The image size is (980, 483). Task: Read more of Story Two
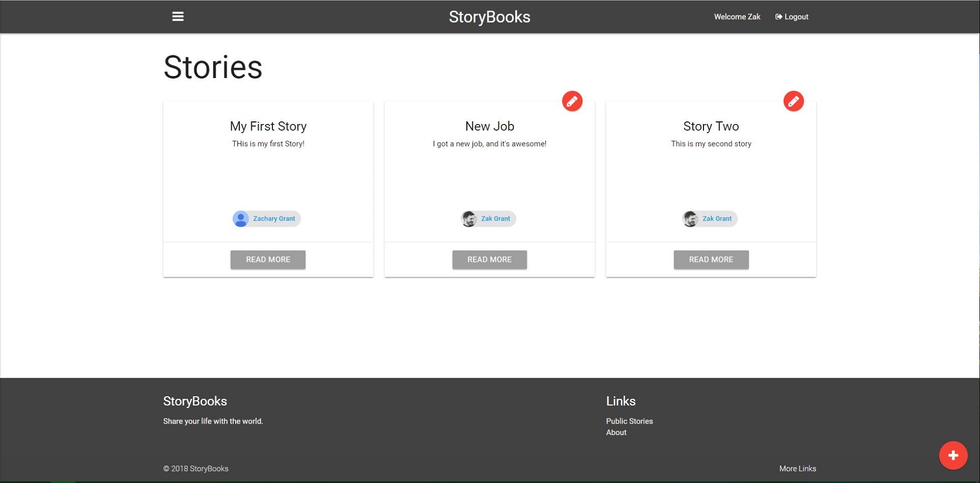(711, 259)
